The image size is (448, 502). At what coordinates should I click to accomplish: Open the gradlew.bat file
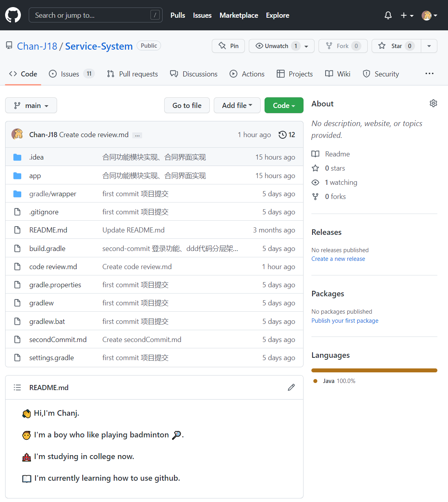tap(47, 322)
